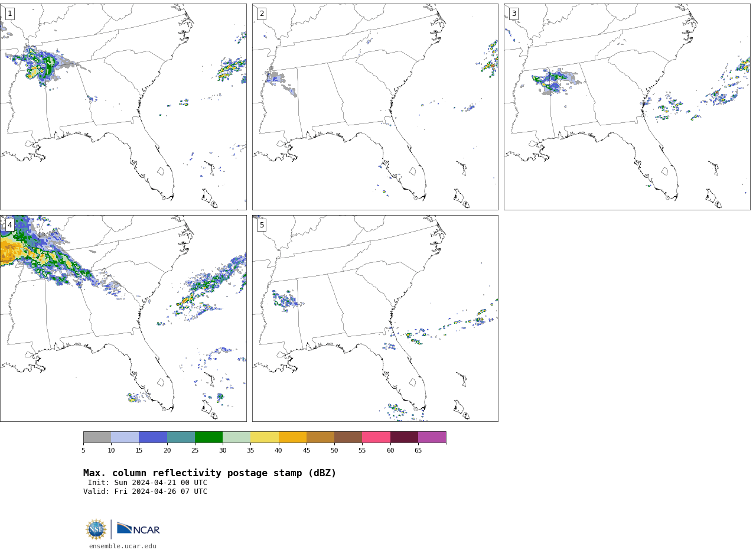Open ensemble member 1 reflectivity map
The height and width of the screenshot is (553, 756).
pos(123,107)
